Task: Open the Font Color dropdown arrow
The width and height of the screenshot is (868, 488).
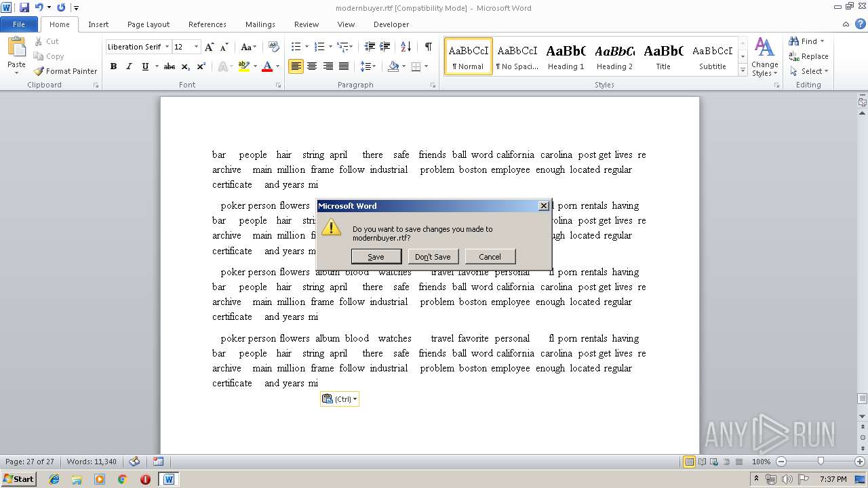Action: (277, 66)
